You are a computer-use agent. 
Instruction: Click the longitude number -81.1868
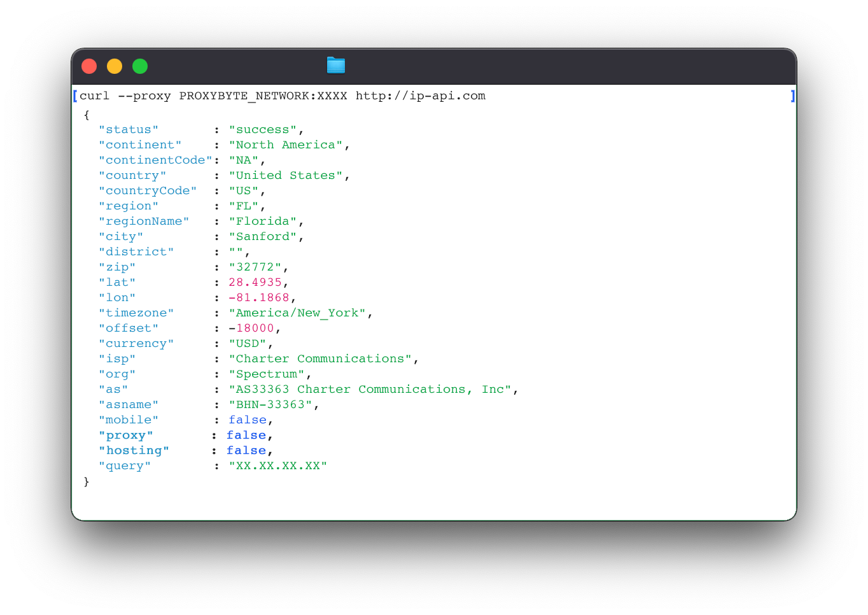point(258,298)
